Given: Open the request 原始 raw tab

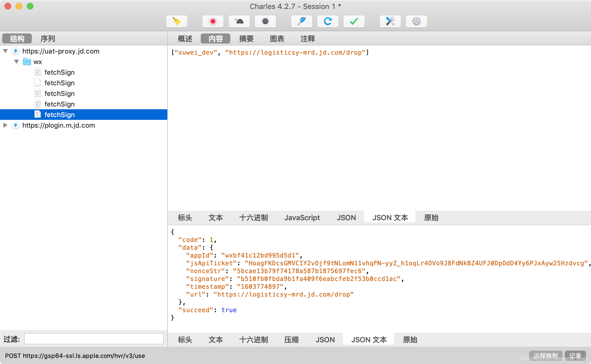Looking at the screenshot, I should click(431, 218).
